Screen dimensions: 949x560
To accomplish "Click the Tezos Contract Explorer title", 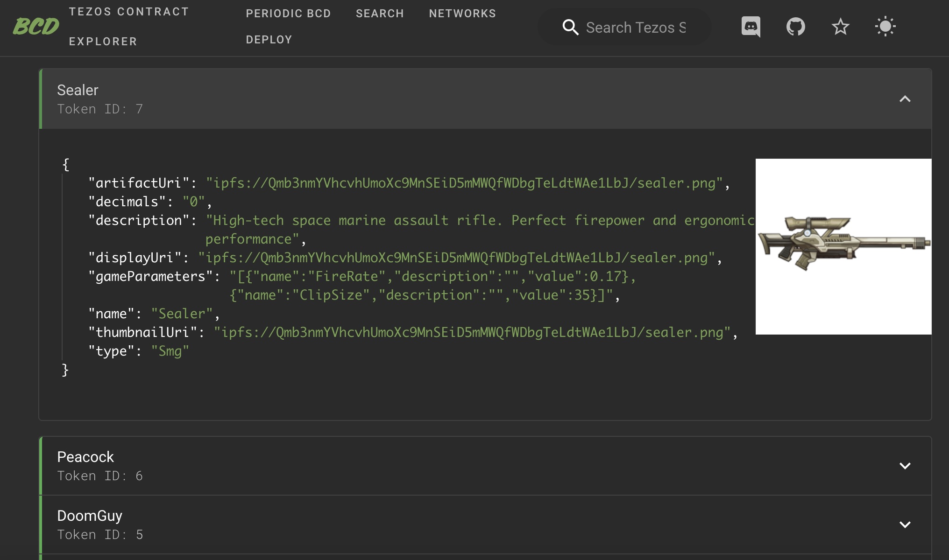I will [x=128, y=26].
